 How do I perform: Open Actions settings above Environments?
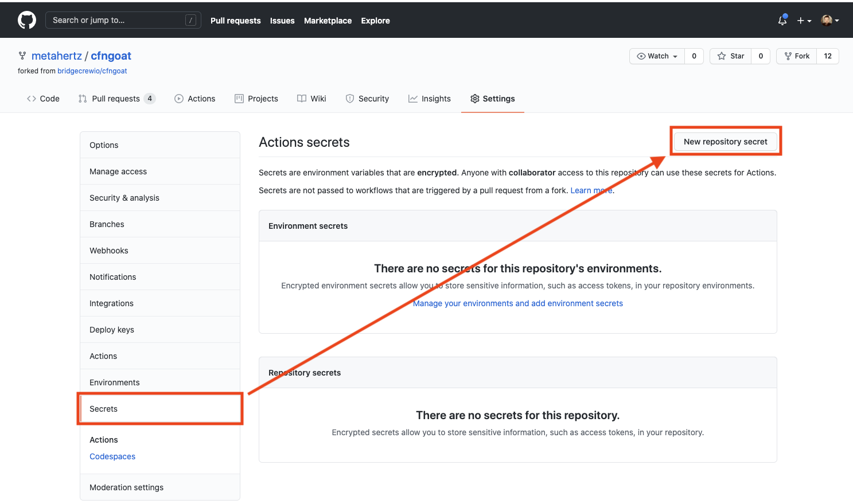click(160, 356)
